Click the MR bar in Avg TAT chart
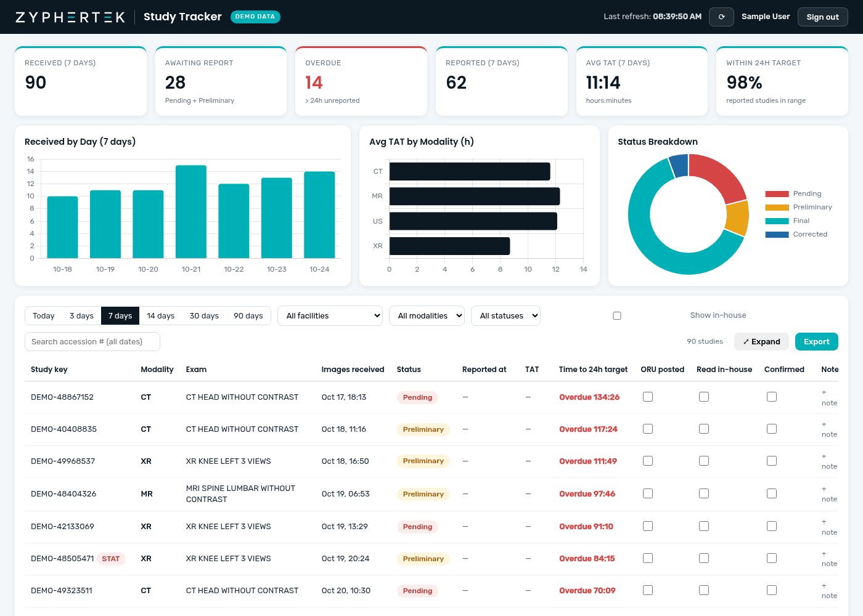 pos(475,197)
